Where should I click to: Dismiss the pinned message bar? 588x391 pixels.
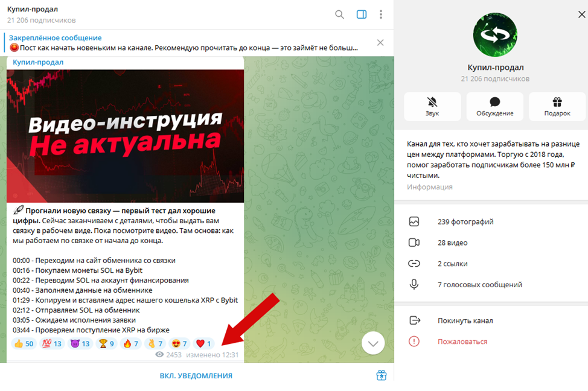pos(380,43)
